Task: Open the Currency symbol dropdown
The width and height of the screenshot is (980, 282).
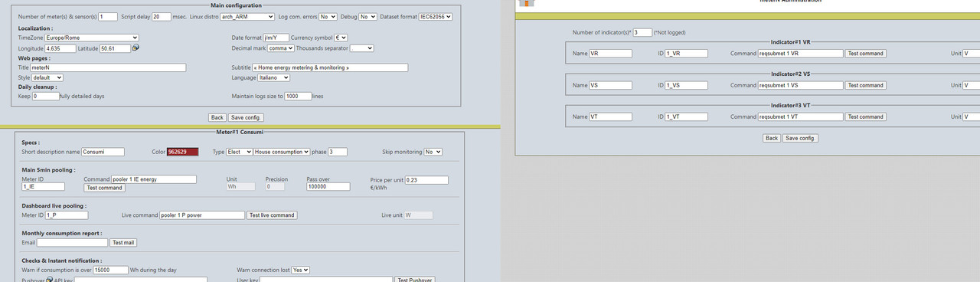Action: [x=341, y=38]
